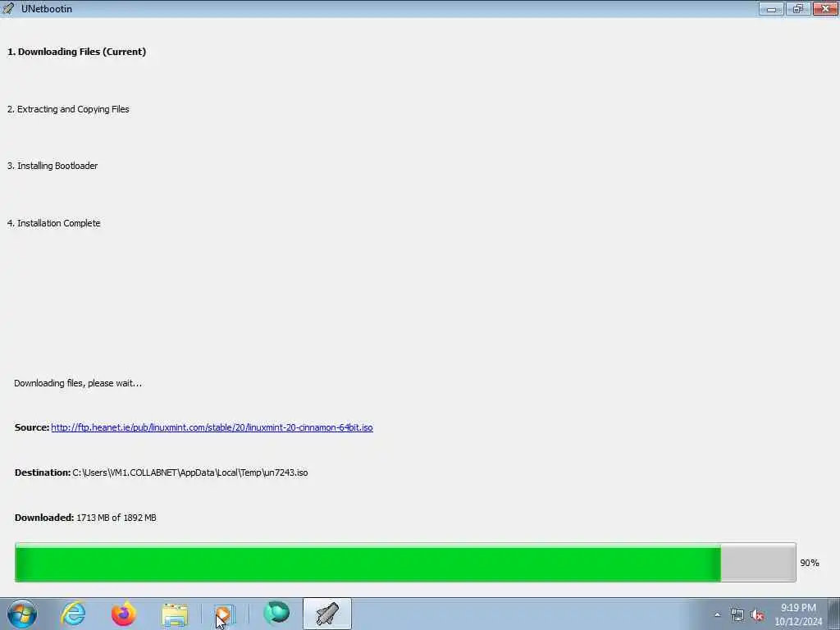Click the green download progress bar
This screenshot has width=840, height=630.
tap(405, 563)
